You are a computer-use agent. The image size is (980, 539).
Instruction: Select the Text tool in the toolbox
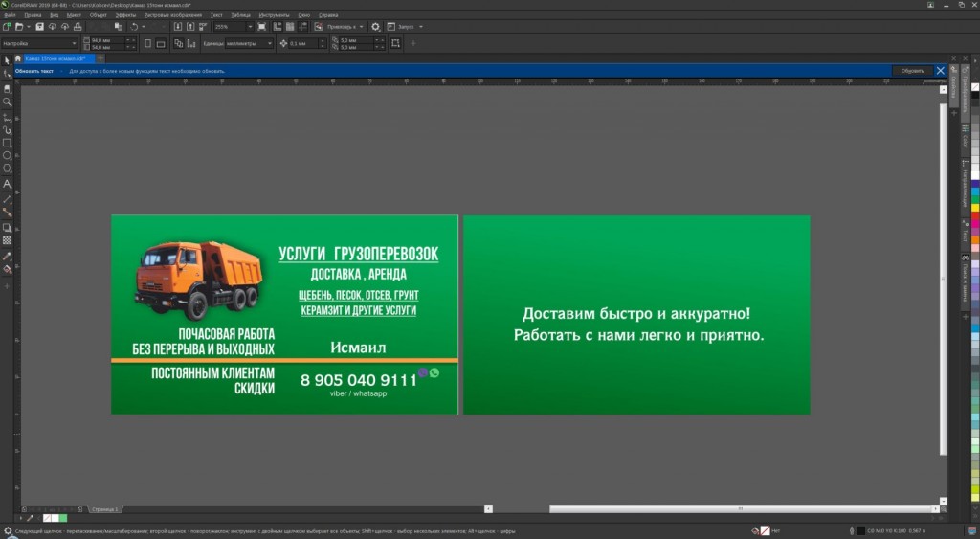pos(7,184)
